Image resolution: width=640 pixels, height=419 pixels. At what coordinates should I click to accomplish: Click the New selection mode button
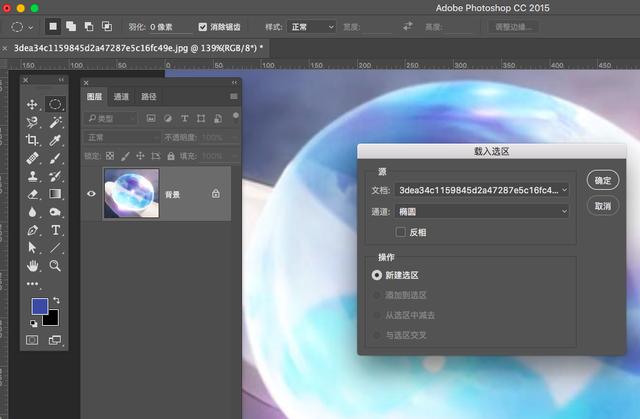coord(53,27)
